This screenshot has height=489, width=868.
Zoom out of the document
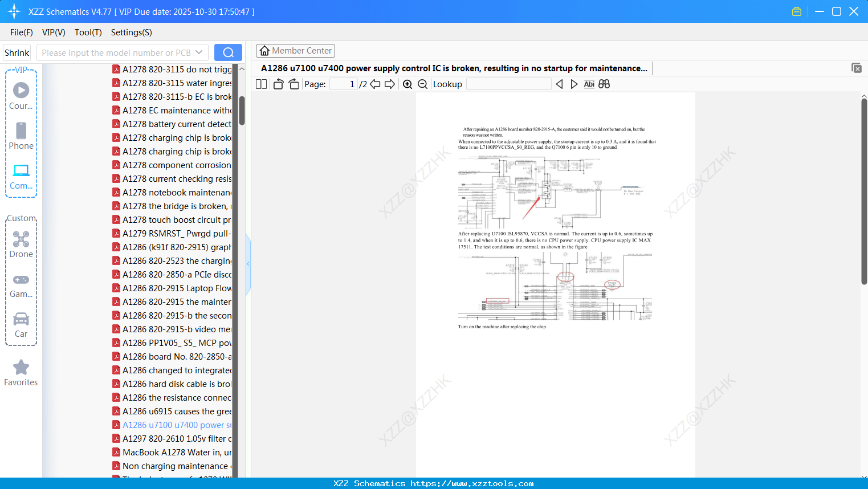pos(422,84)
